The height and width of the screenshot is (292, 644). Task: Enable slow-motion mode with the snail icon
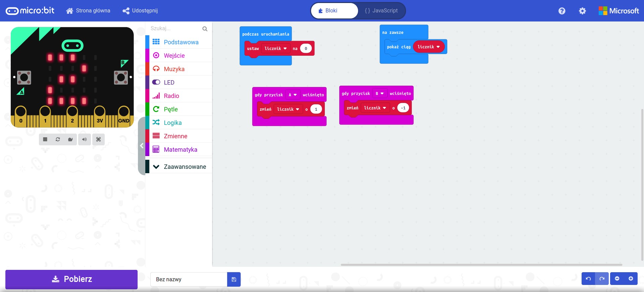pos(70,139)
